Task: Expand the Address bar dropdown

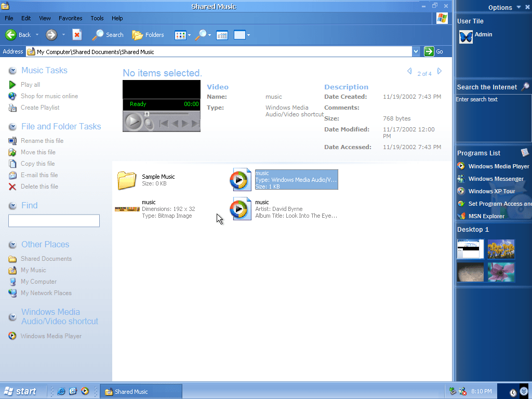Action: pos(416,51)
